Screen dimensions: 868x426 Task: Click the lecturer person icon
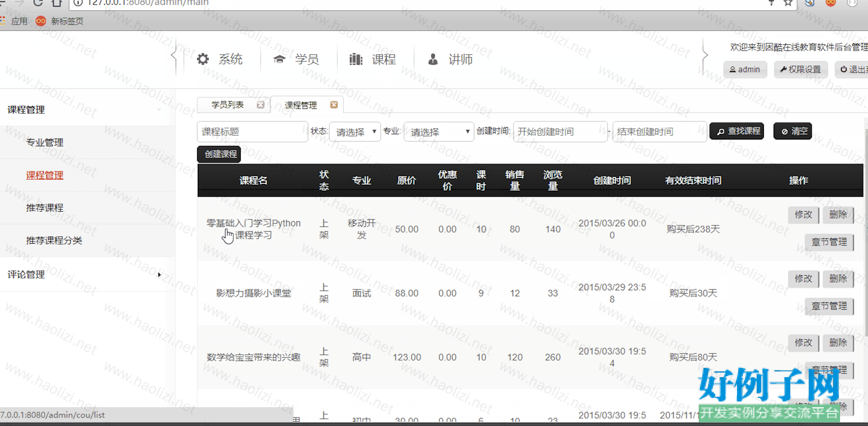click(x=433, y=59)
